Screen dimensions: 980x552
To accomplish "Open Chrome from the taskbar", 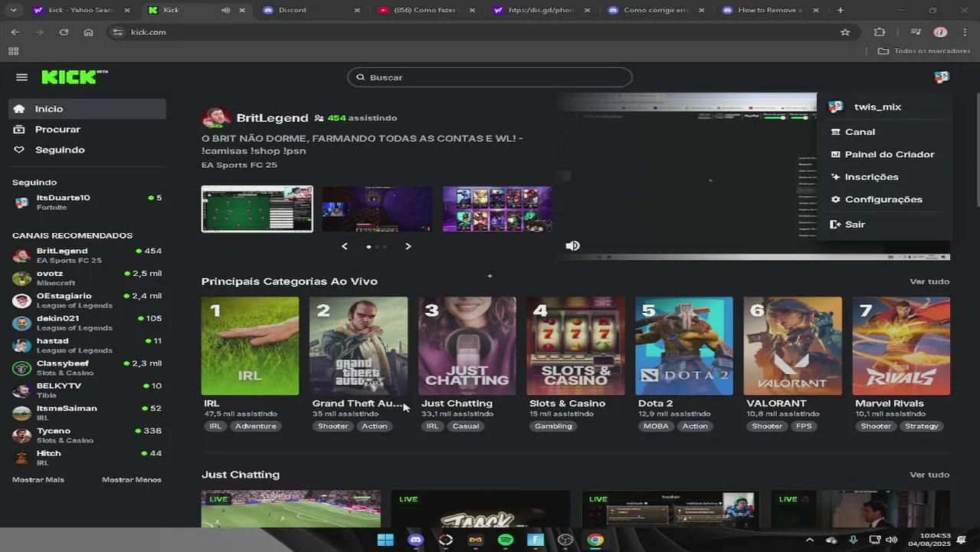I will tap(595, 540).
